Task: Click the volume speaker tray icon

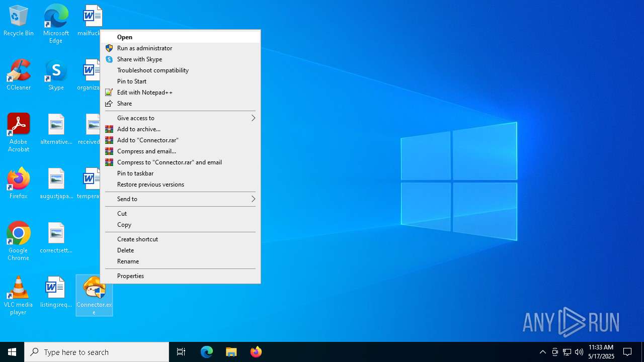Action: (579, 352)
